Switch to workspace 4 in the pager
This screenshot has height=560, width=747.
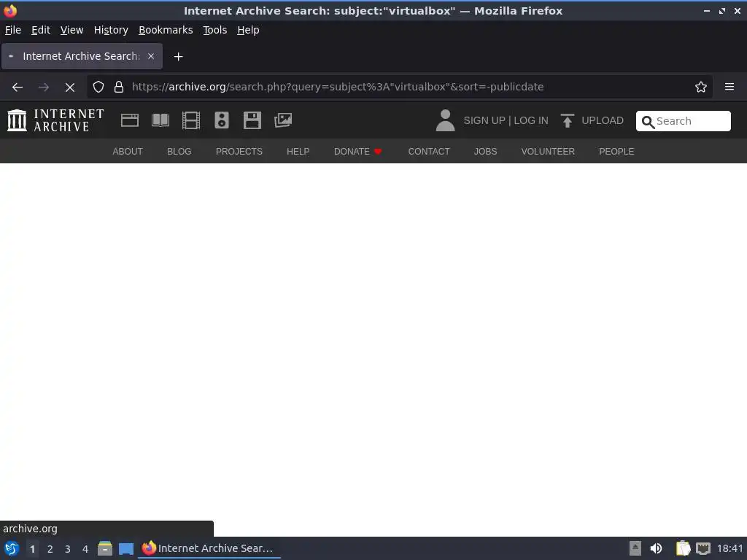pos(85,549)
